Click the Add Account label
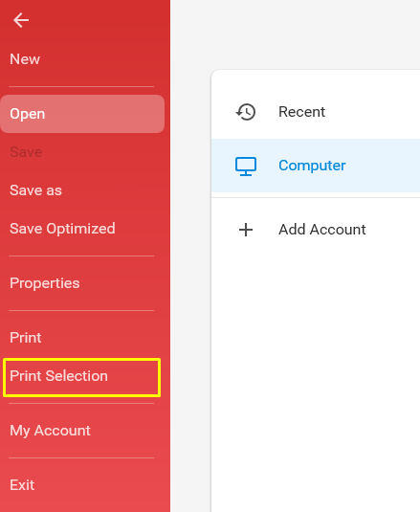This screenshot has width=420, height=512. [321, 230]
